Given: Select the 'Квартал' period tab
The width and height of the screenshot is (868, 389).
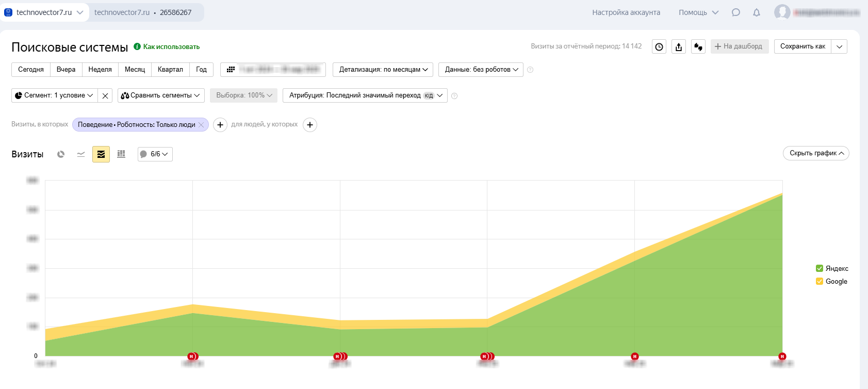Looking at the screenshot, I should pos(170,70).
